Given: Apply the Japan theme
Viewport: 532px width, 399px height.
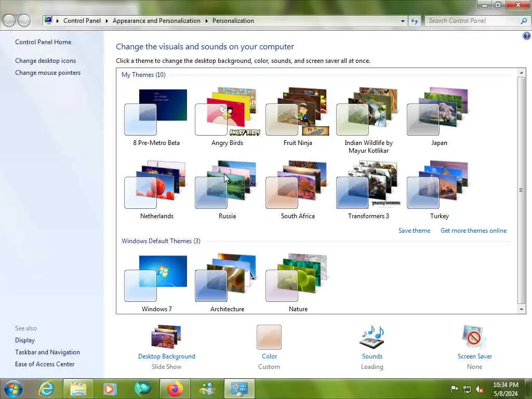Looking at the screenshot, I should pos(438,117).
